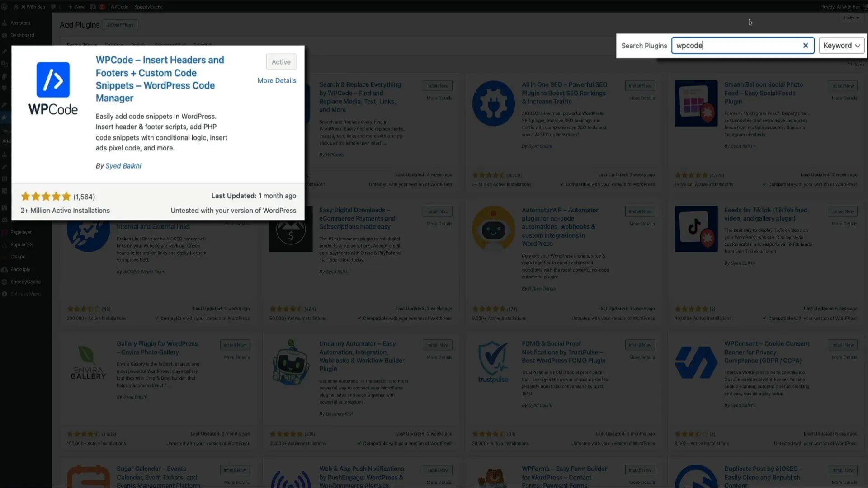
Task: Install Now for WPConsent
Action: pos(842,345)
